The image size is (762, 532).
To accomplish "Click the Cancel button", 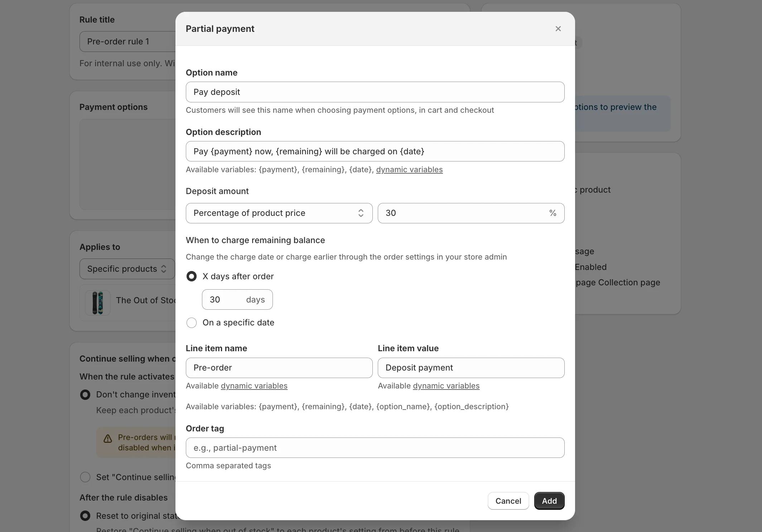I will [508, 500].
